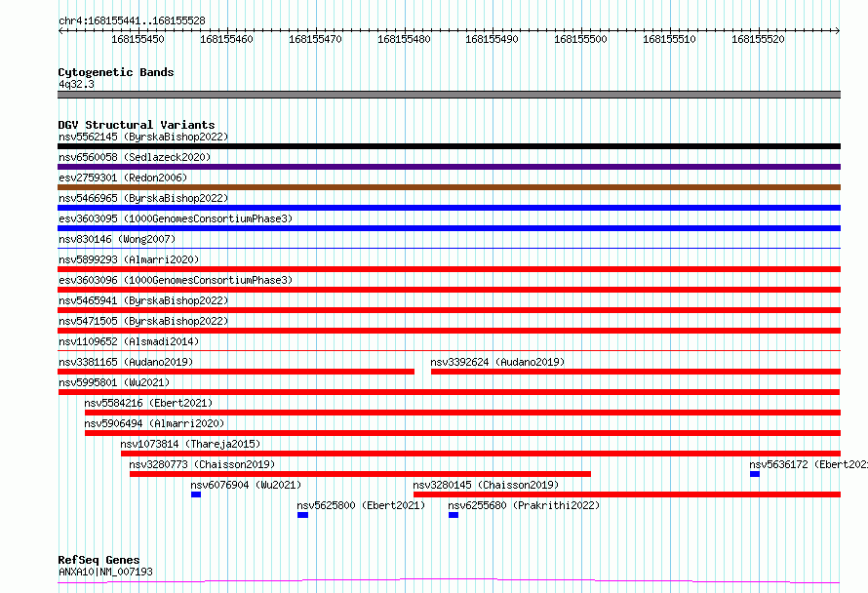This screenshot has width=868, height=593.
Task: Click the red nsv3381165 variant bar
Action: 236,372
